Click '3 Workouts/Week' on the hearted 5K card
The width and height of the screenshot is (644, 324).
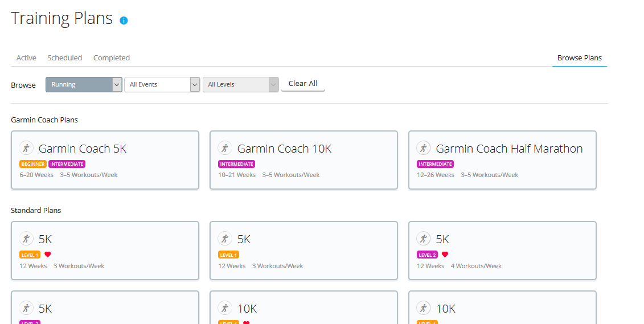(79, 266)
